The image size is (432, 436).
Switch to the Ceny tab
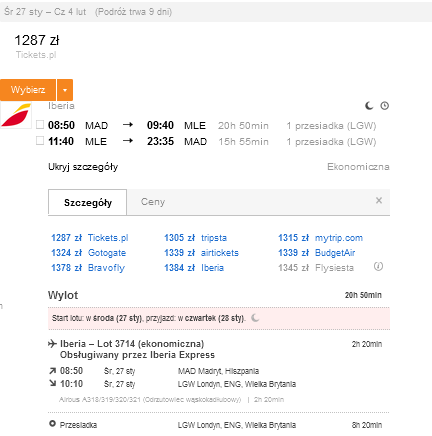pos(153,202)
